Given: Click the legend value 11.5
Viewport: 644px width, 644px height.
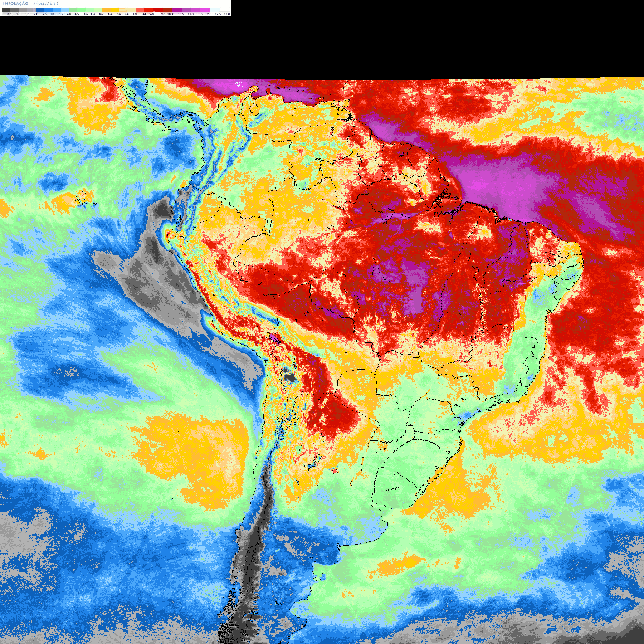Looking at the screenshot, I should pyautogui.click(x=199, y=14).
